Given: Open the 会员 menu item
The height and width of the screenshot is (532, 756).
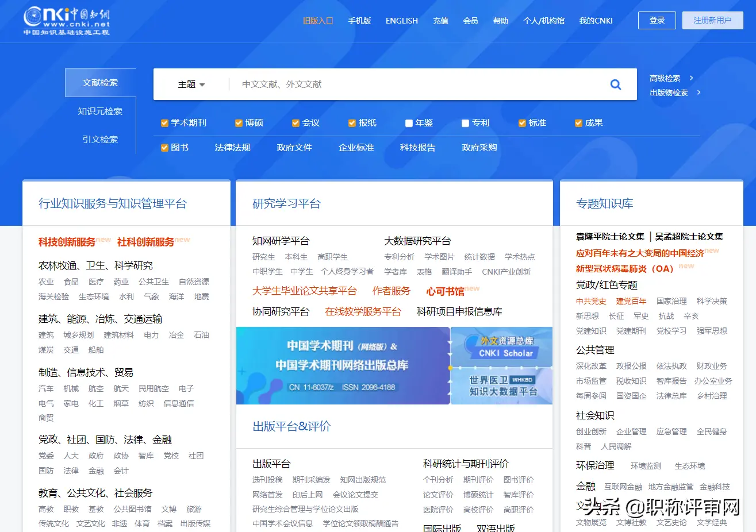Looking at the screenshot, I should (470, 21).
